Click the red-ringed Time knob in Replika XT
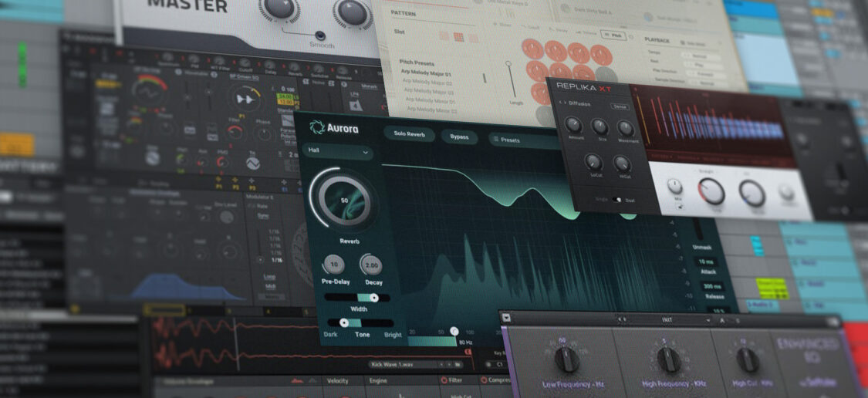This screenshot has width=868, height=398. [711, 191]
